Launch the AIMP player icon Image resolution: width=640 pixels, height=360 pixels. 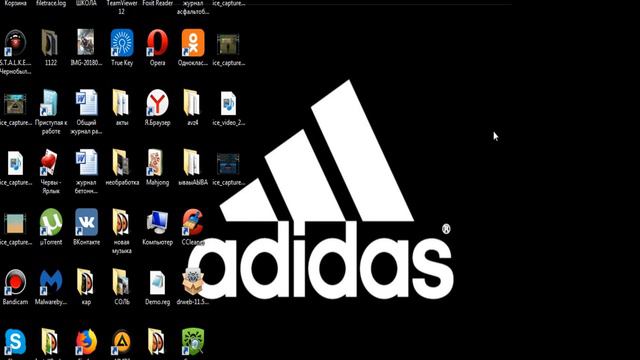click(x=122, y=342)
